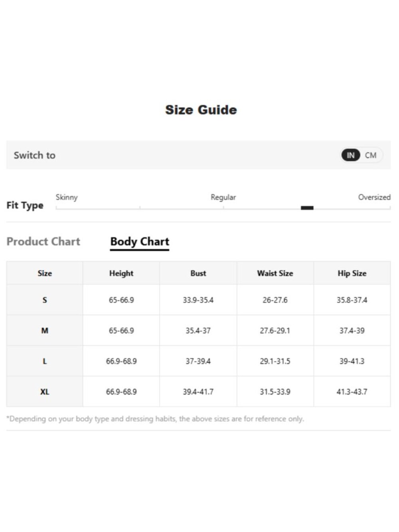The width and height of the screenshot is (399, 532).
Task: Select the IN unit option
Action: coord(351,155)
